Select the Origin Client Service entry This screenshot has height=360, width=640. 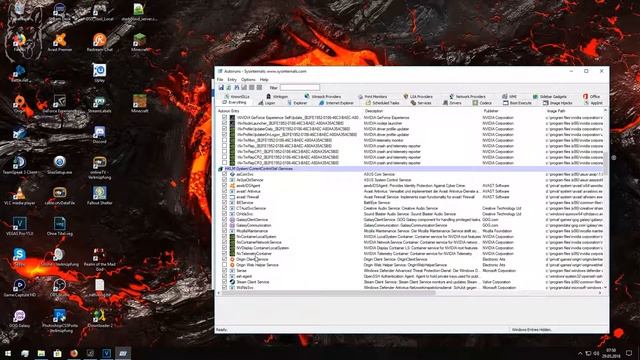252,259
